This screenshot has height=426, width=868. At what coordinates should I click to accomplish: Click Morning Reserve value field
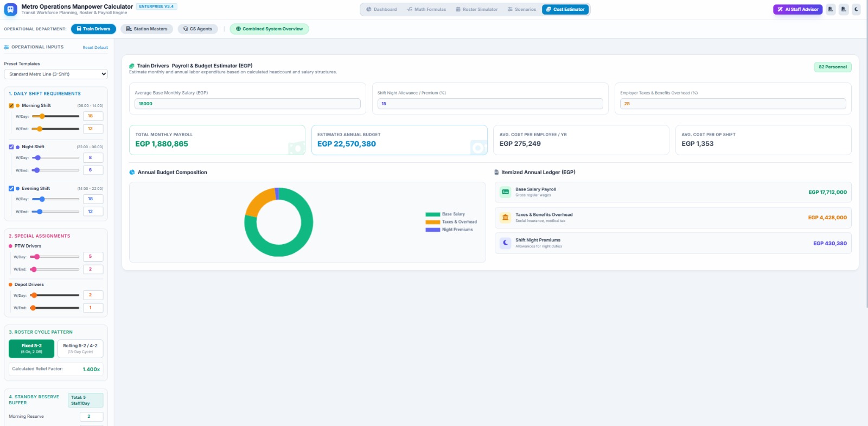(91, 417)
